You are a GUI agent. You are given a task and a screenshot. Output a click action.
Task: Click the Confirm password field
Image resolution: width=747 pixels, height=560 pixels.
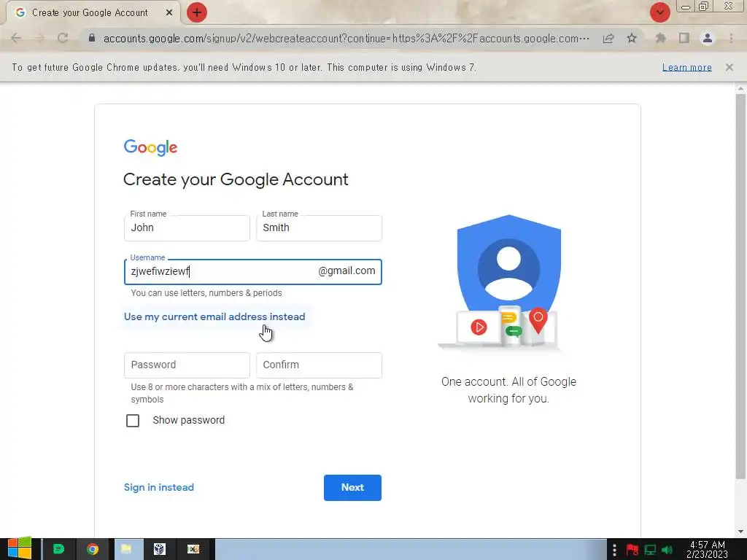(320, 365)
